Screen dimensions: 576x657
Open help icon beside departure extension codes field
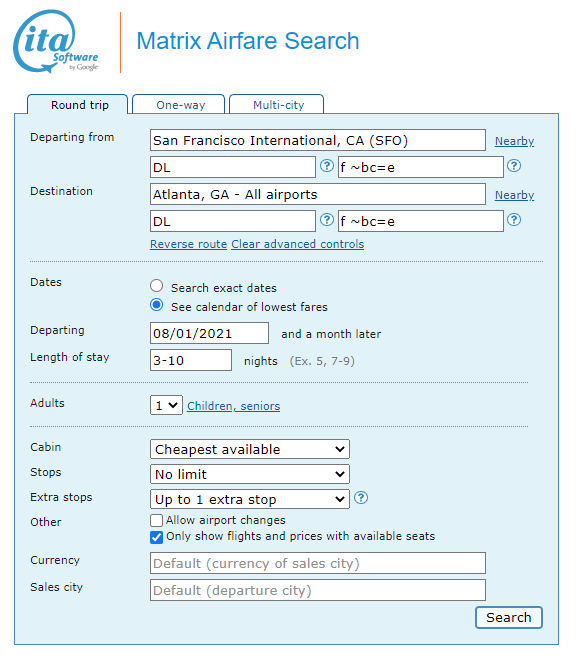(514, 166)
